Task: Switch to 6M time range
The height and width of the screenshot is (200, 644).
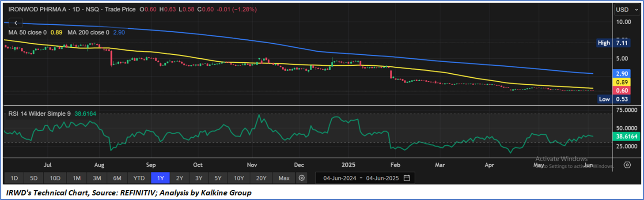Action: pos(117,178)
